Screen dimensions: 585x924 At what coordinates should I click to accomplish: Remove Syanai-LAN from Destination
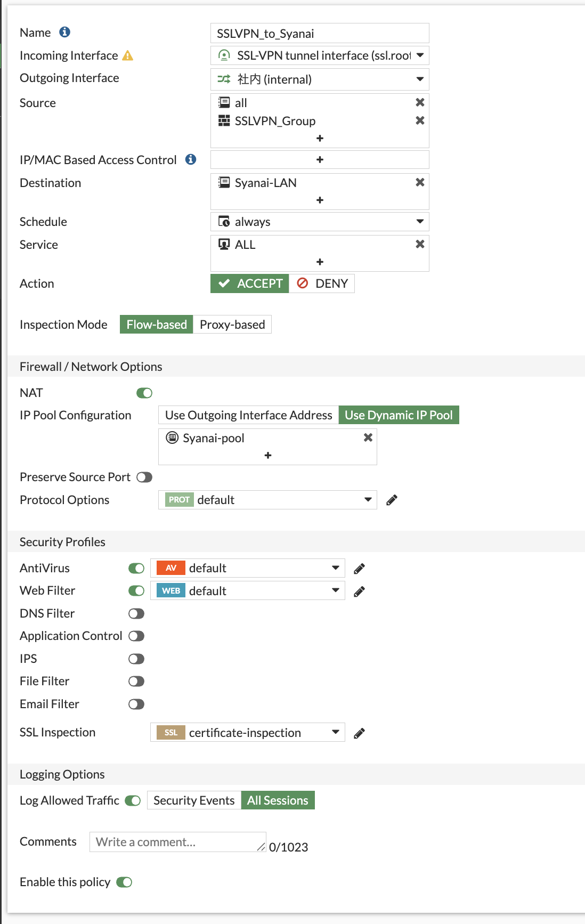(x=420, y=182)
